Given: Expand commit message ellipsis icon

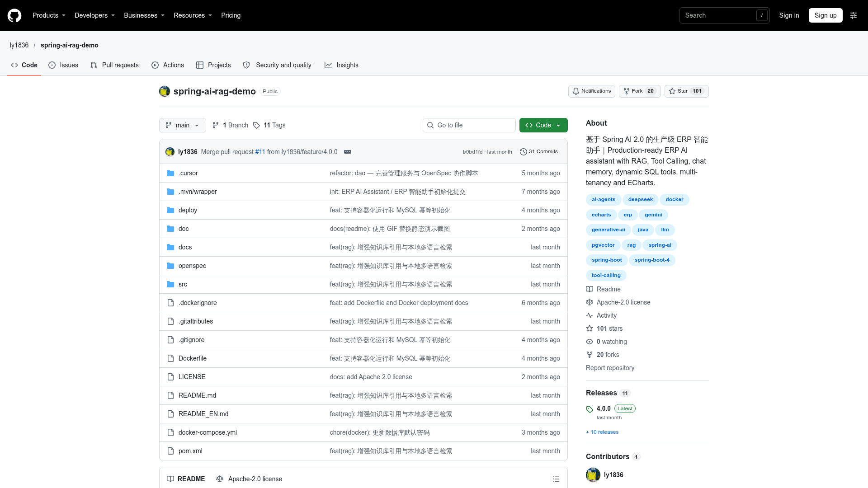Looking at the screenshot, I should coord(348,152).
